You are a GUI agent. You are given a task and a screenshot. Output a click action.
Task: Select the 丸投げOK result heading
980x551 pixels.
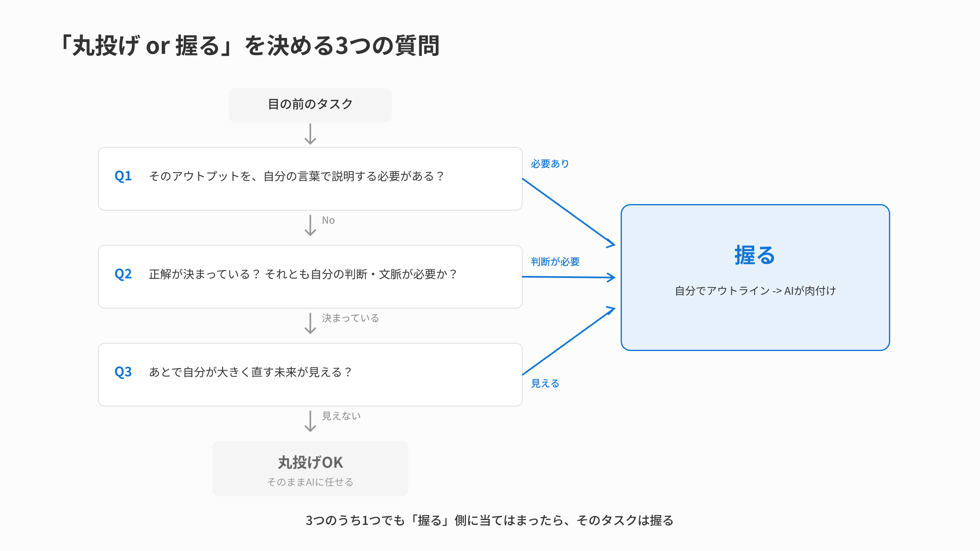click(x=310, y=462)
